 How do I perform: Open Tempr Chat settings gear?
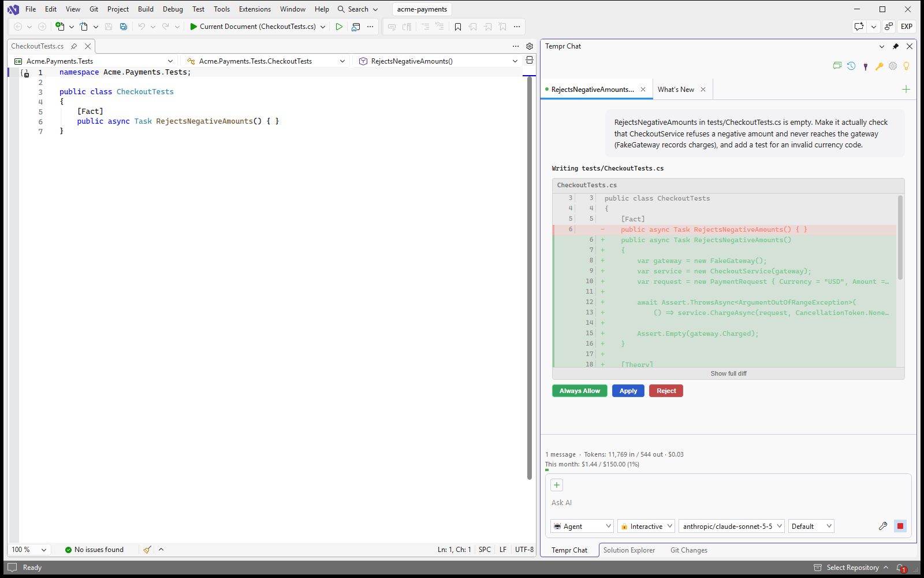point(893,66)
